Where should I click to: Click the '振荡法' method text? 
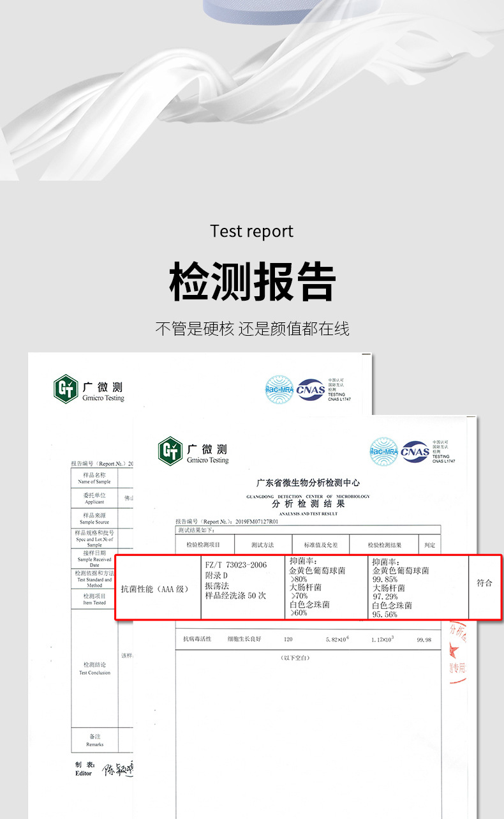218,585
